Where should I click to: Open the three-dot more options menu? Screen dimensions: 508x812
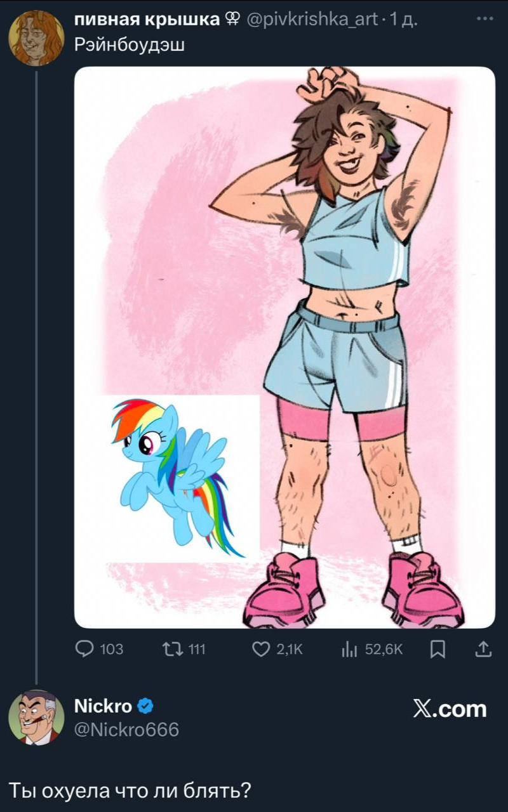tap(485, 19)
